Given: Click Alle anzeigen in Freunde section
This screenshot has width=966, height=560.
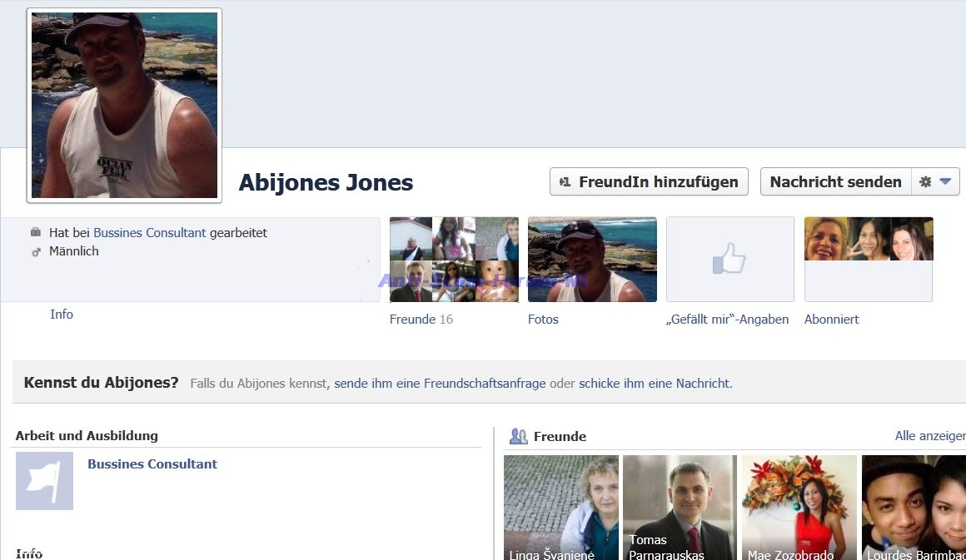Looking at the screenshot, I should [929, 436].
